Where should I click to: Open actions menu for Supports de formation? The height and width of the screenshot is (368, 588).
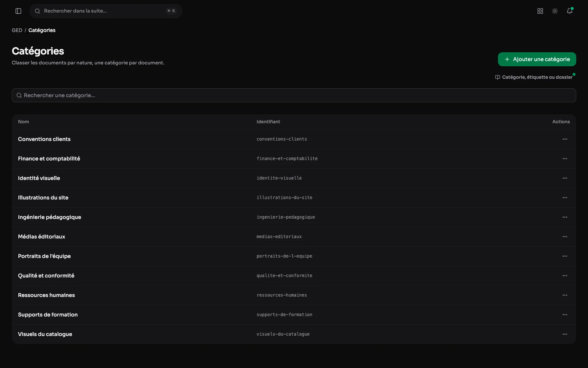(565, 315)
